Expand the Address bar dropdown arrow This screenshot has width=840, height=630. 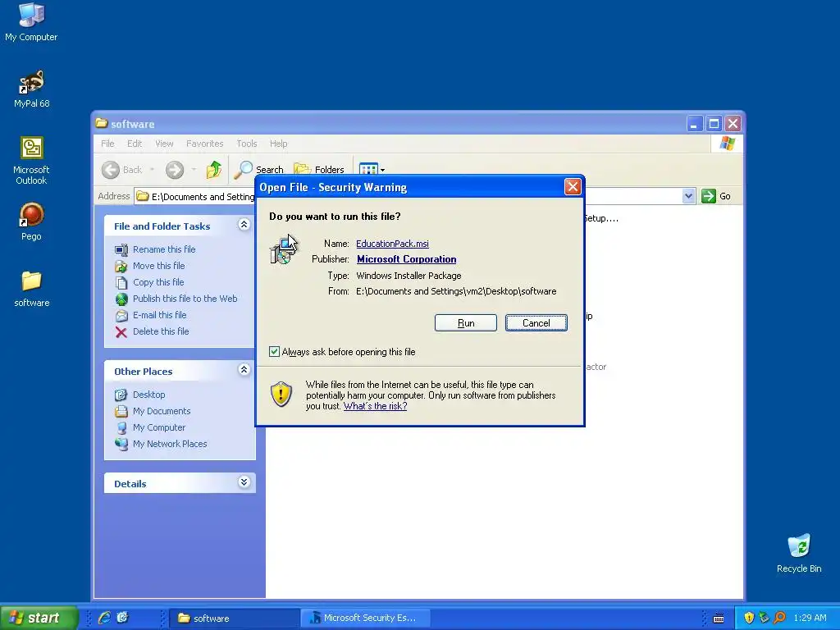coord(689,196)
